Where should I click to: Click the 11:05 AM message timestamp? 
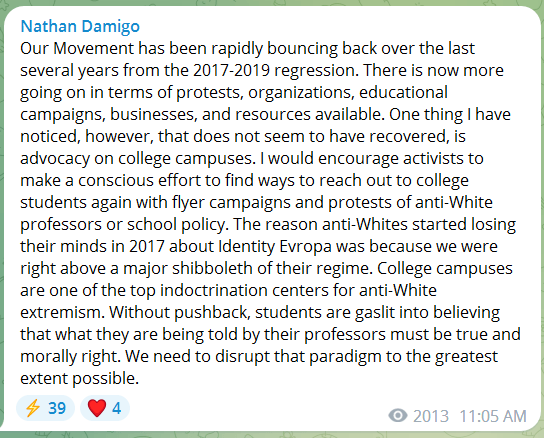coord(493,416)
